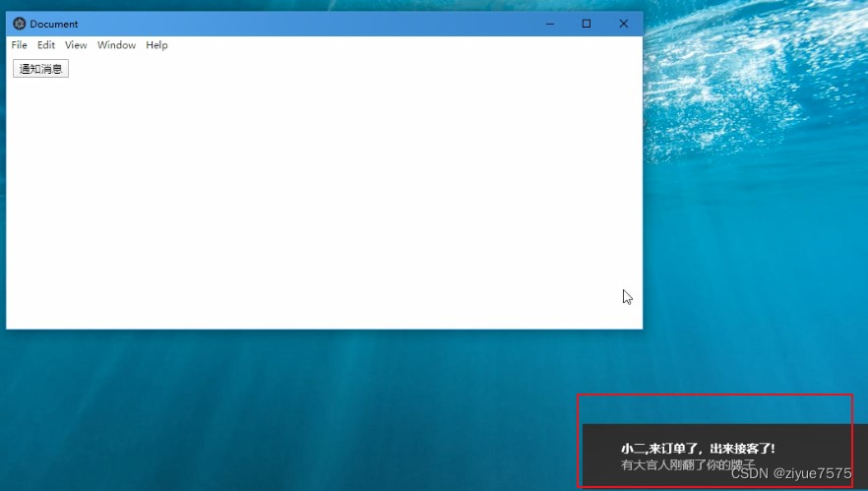868x491 pixels.
Task: Open the File menu
Action: coord(20,45)
